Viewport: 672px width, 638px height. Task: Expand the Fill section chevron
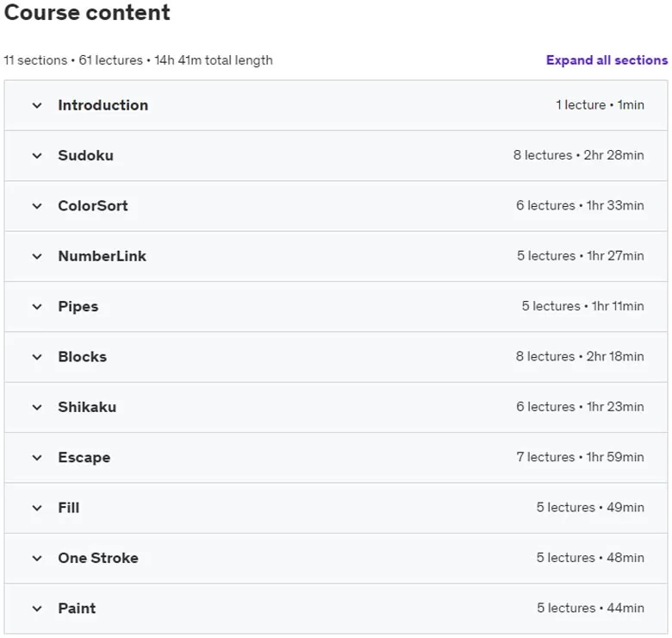37,508
